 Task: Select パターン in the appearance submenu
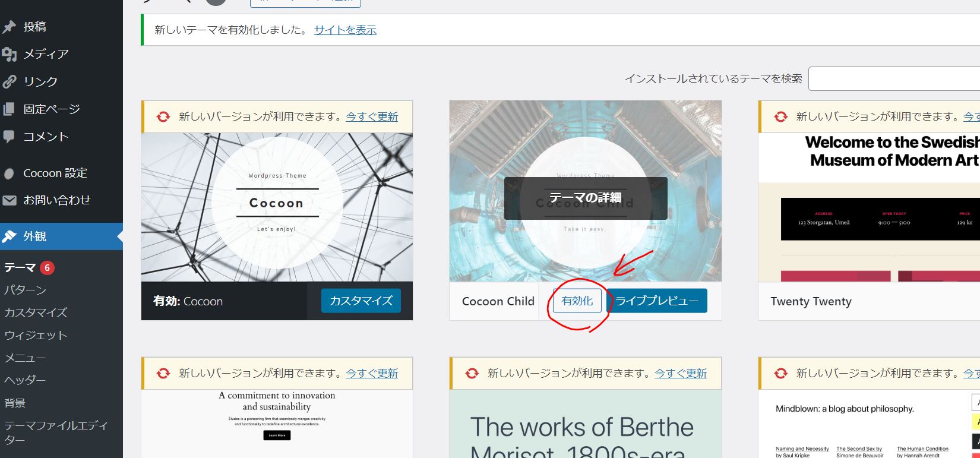pos(25,290)
